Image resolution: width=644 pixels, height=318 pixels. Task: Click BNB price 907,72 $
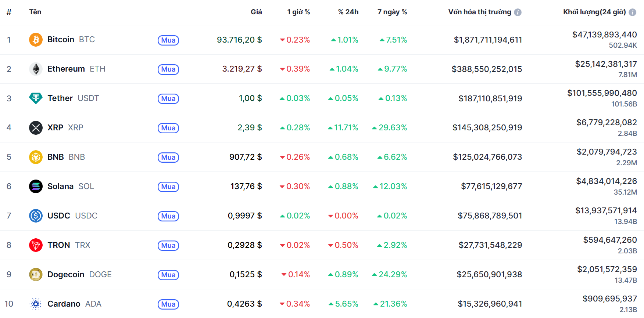pos(246,157)
